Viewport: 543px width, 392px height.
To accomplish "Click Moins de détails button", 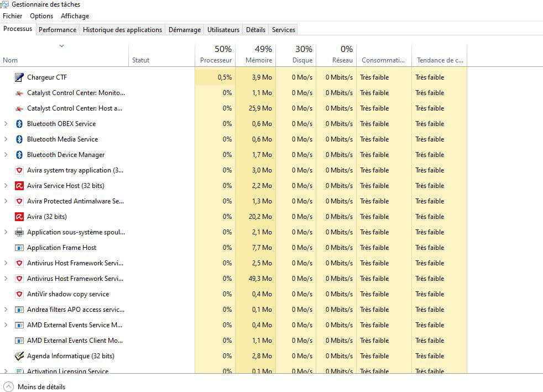I will coord(34,387).
